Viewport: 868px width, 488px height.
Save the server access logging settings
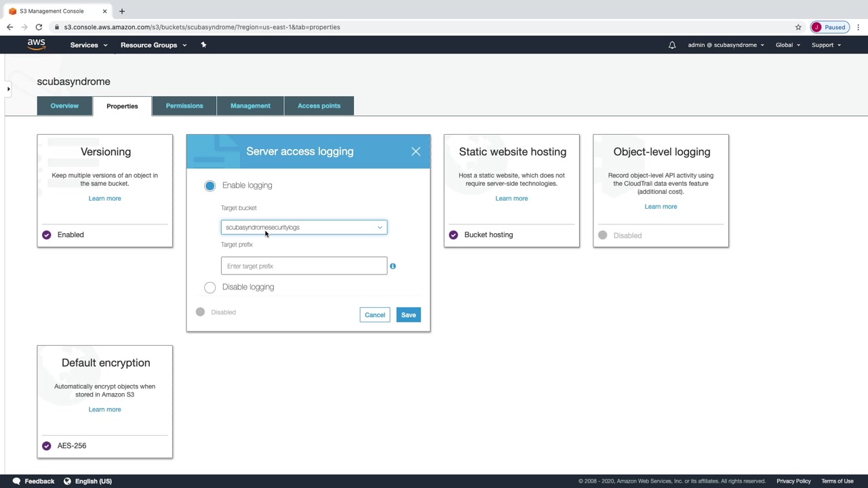(408, 314)
